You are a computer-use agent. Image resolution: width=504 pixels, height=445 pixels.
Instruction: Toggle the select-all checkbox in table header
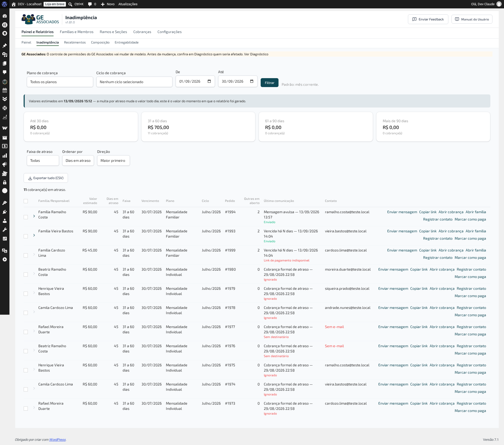point(26,201)
